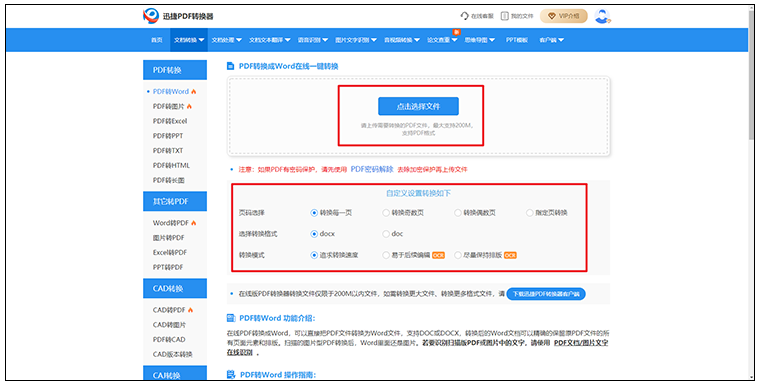Select 易于后续编辑 OCR mode radio
Image resolution: width=762 pixels, height=383 pixels.
(x=386, y=255)
